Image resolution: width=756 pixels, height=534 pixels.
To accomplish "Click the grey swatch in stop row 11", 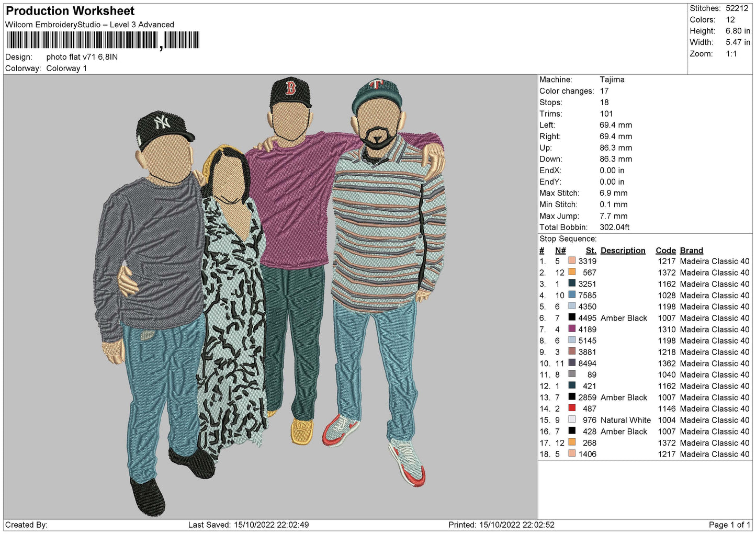I will (572, 374).
